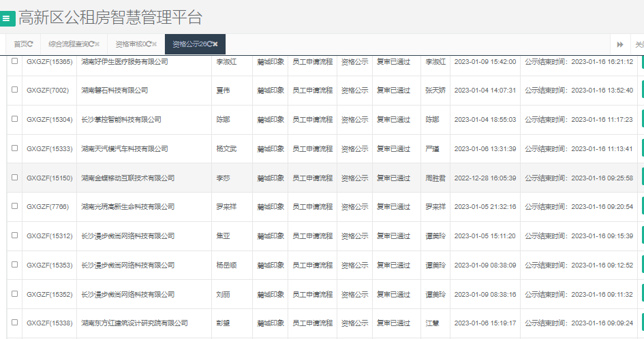Click applicant name 刘丽
Screen dimensions: 644x339
pyautogui.click(x=223, y=295)
